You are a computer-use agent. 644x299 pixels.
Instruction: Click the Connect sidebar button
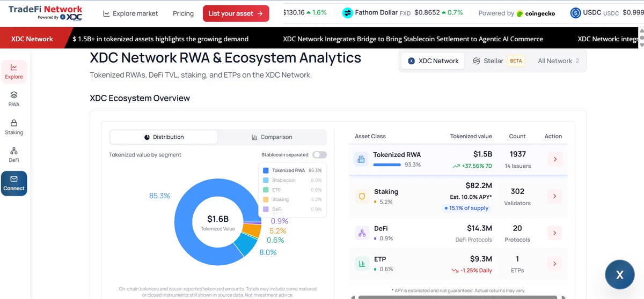[x=14, y=183]
